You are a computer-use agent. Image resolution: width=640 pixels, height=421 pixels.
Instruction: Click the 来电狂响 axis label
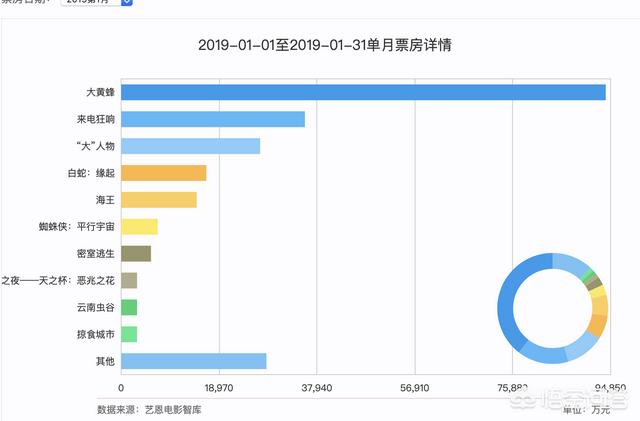pos(96,119)
